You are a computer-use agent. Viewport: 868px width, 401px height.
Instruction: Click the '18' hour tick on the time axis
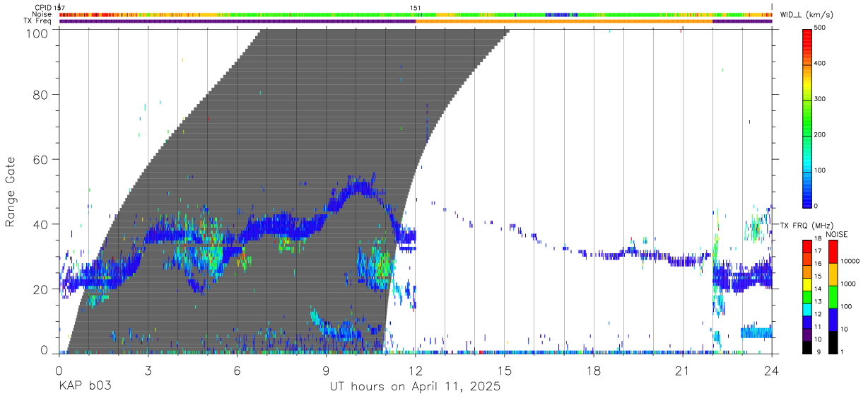click(594, 370)
